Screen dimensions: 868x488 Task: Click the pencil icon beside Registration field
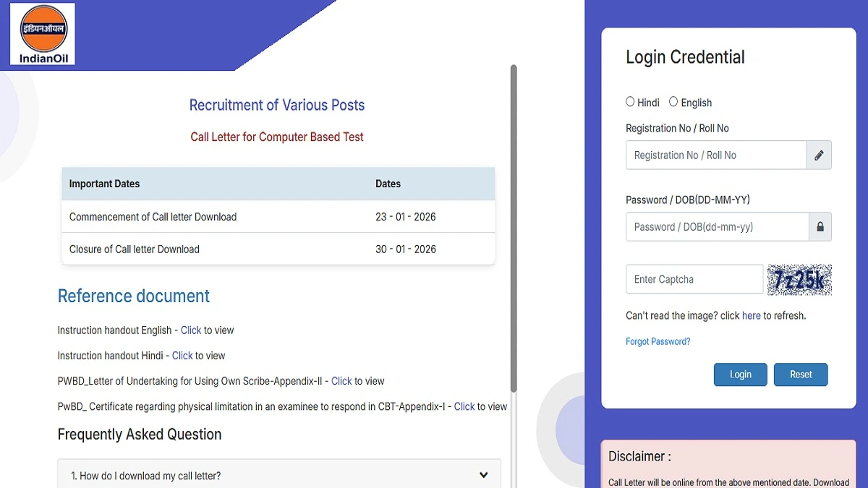coord(819,155)
